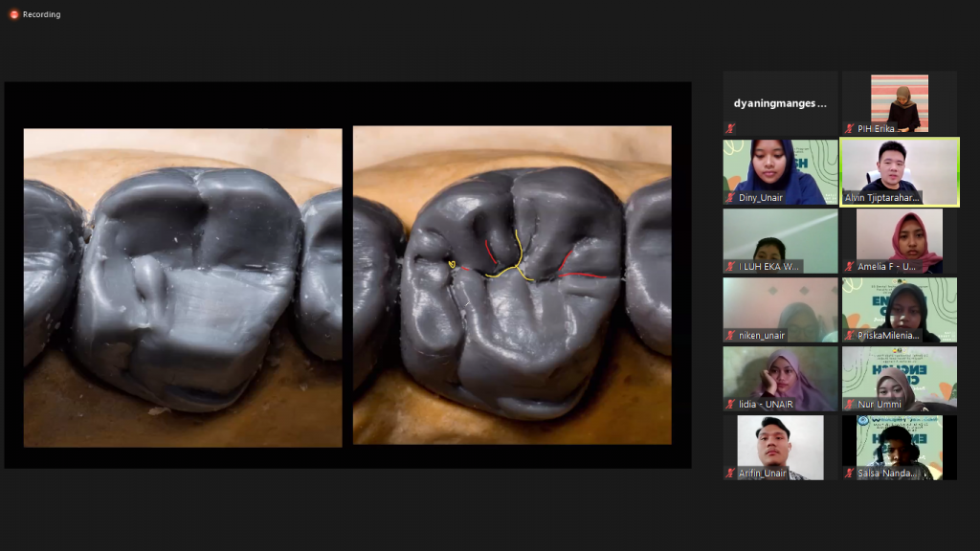The image size is (980, 551).
Task: Click muted microphone icon next to Amelia F
Action: point(849,266)
